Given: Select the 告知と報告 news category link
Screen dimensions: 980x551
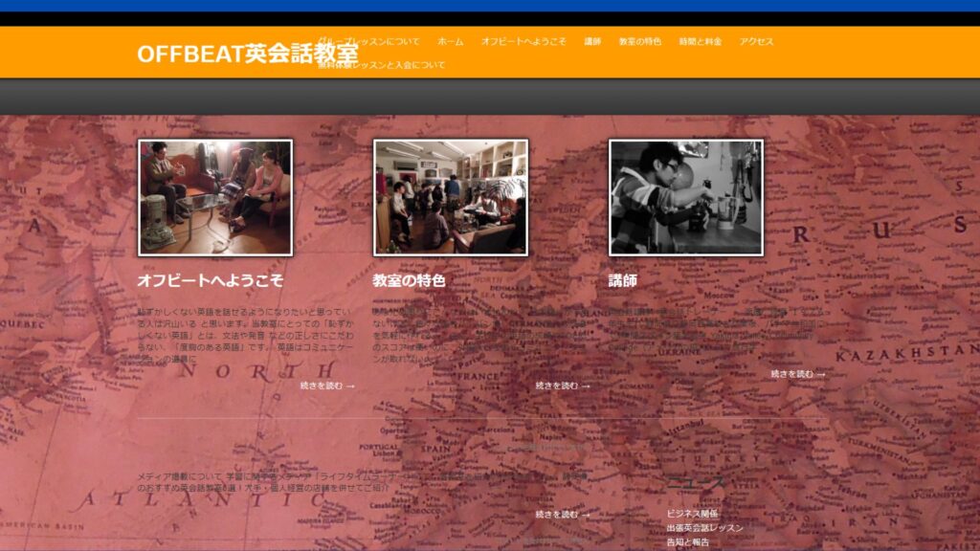Looking at the screenshot, I should pyautogui.click(x=687, y=542).
